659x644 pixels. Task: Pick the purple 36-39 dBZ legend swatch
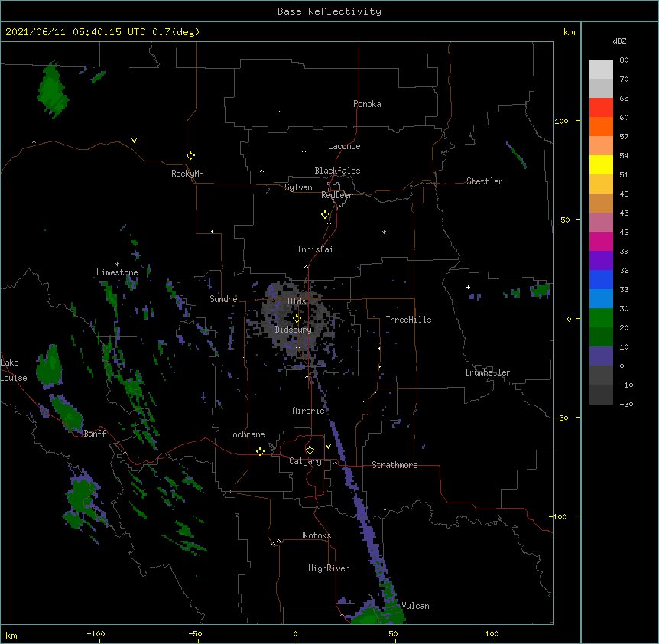tap(601, 261)
